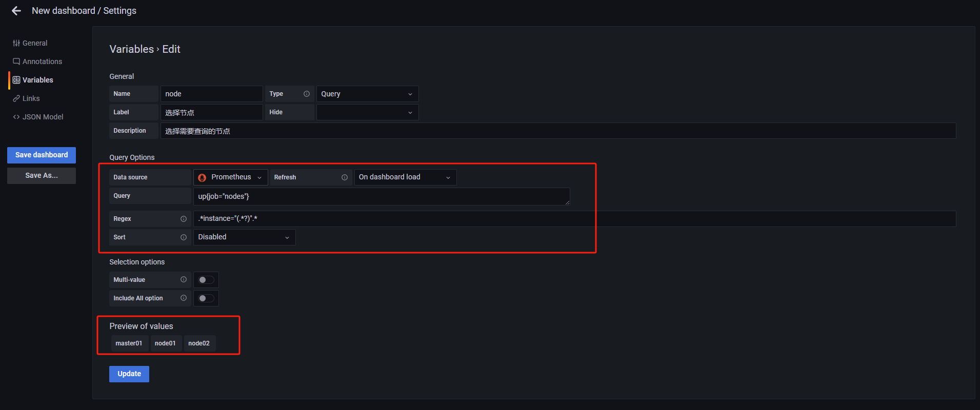Enable the Multi-value toggle
Image resolution: width=980 pixels, height=410 pixels.
pyautogui.click(x=206, y=280)
